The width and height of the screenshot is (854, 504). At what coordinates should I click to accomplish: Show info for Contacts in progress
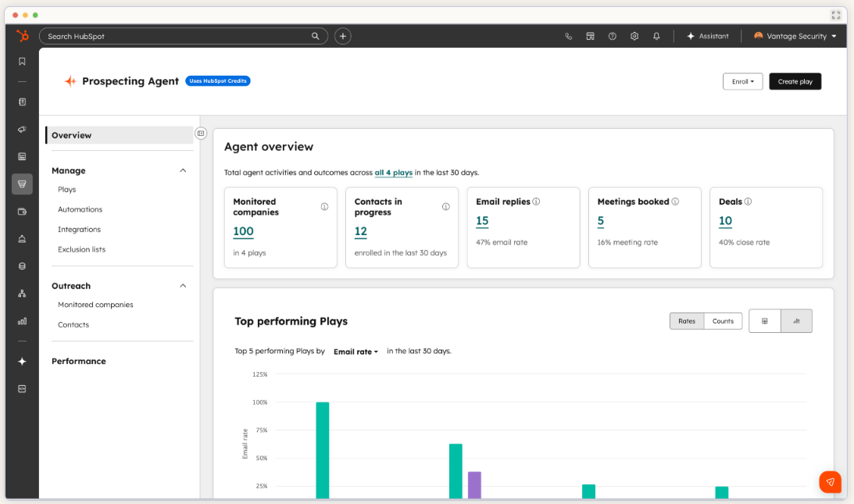click(446, 206)
